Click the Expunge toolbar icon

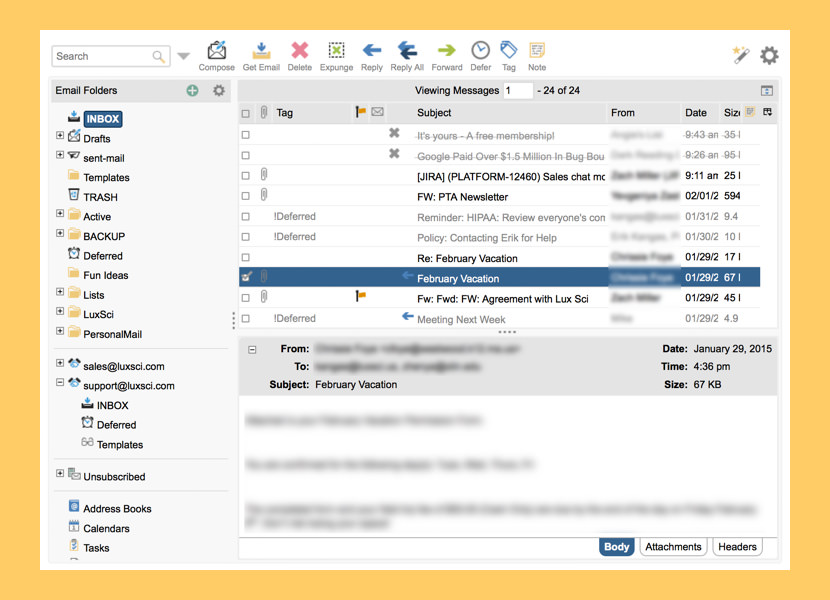[x=336, y=50]
